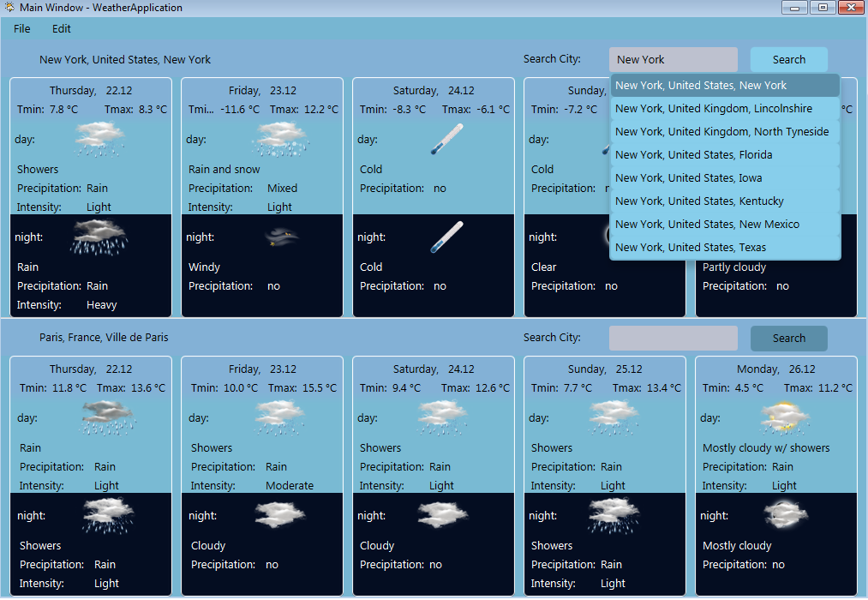
Task: Click the mostly cloudy with showers icon on Paris Monday
Action: pos(785,417)
